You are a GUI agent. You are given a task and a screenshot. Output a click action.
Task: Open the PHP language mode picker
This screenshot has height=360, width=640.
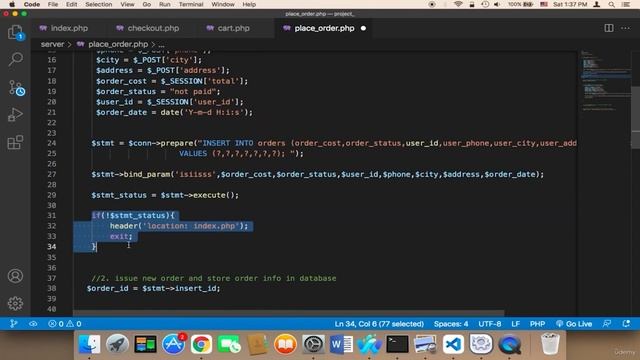pos(538,324)
